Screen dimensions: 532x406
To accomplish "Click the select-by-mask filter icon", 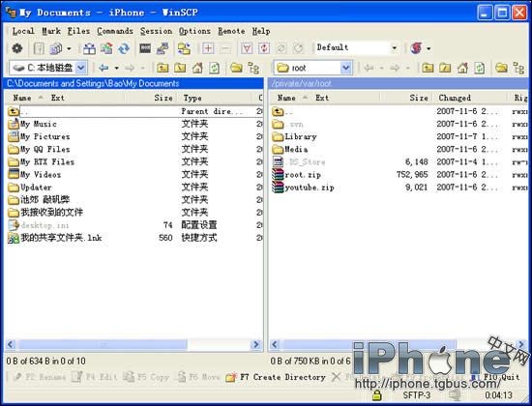I will pyautogui.click(x=247, y=48).
